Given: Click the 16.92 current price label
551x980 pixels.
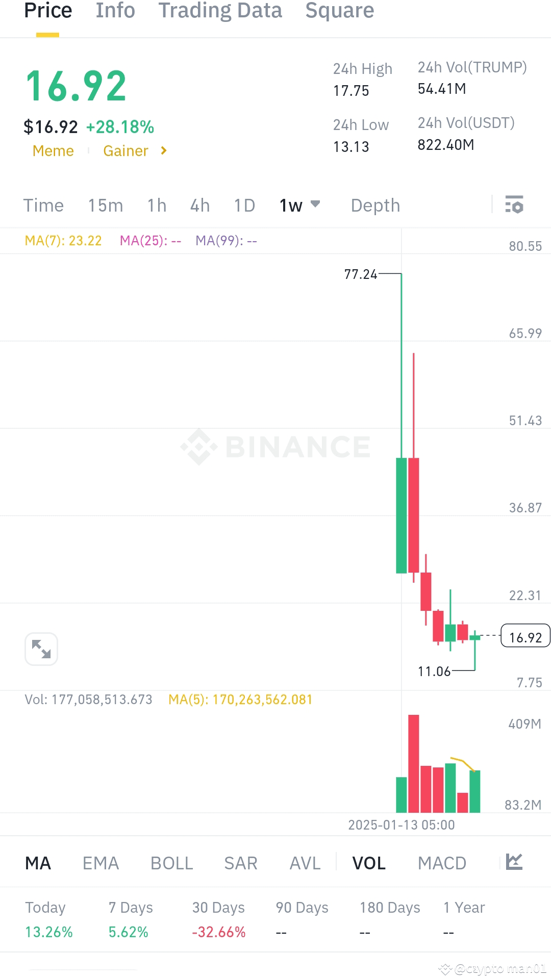Looking at the screenshot, I should (x=525, y=636).
